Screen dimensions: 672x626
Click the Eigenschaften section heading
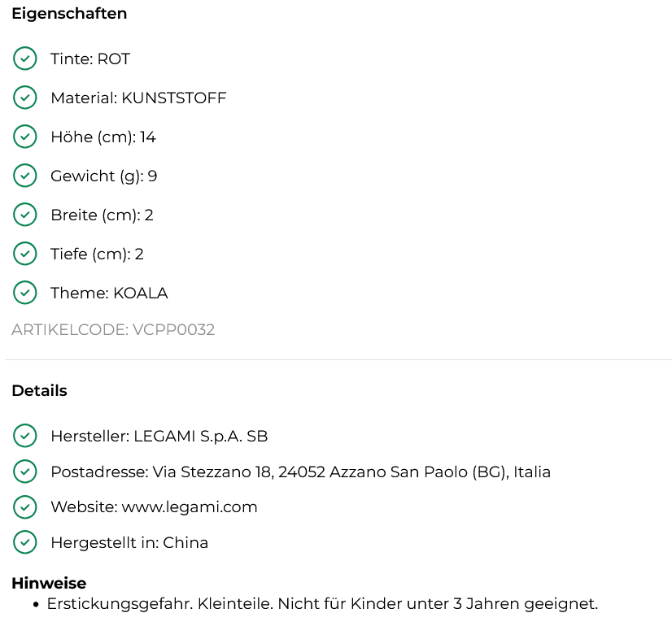click(x=69, y=14)
